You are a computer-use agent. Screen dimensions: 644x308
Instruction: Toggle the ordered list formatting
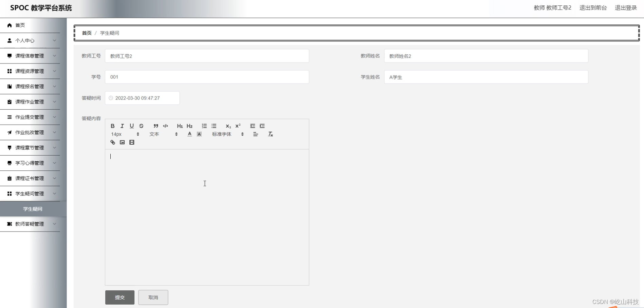click(204, 126)
